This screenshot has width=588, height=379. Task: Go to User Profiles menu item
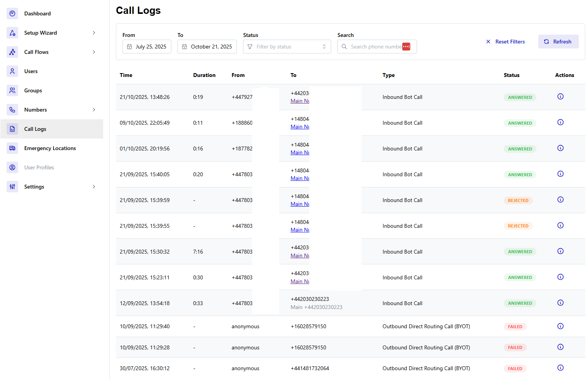(39, 167)
